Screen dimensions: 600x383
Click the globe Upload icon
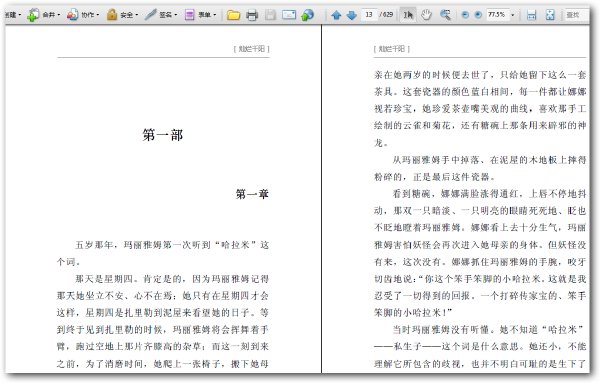tap(307, 15)
